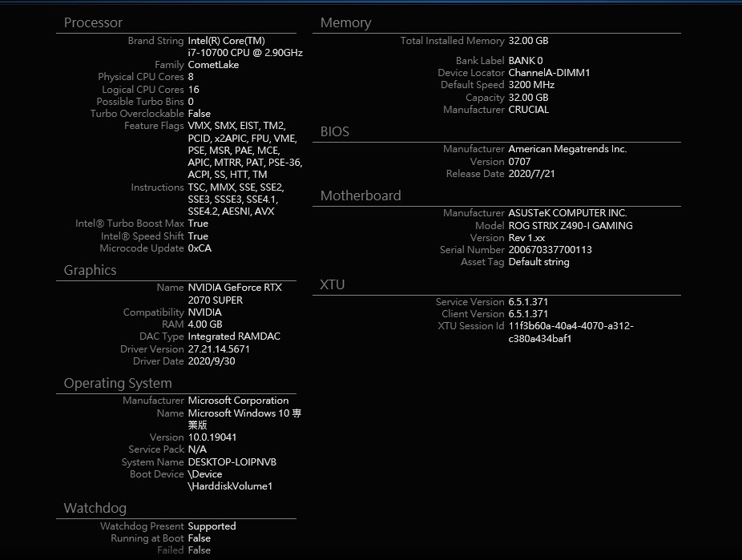
Task: Select the DAC Type Integrated RAMDAC value
Action: click(x=234, y=336)
